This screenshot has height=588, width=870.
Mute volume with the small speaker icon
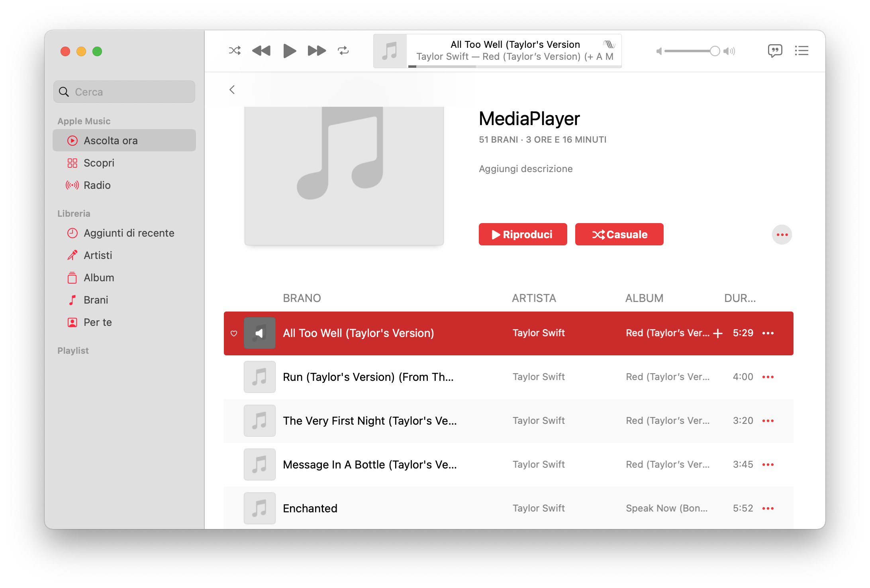click(659, 51)
